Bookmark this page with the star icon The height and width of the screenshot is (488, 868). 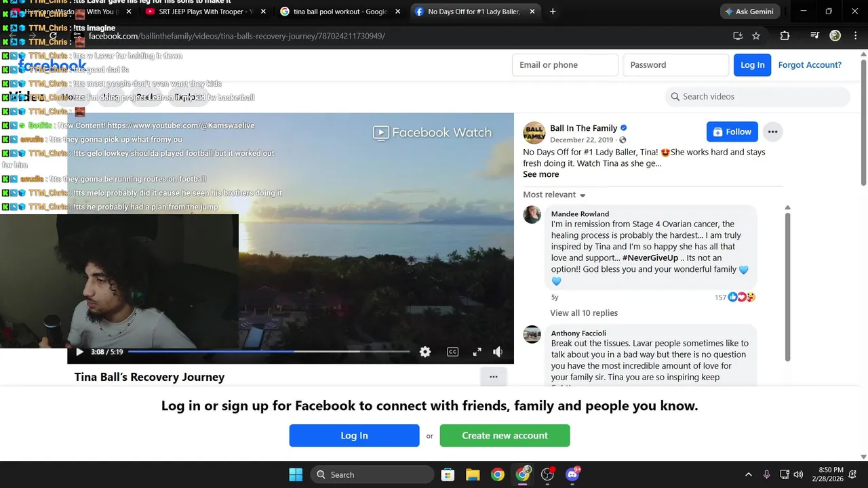click(x=756, y=36)
